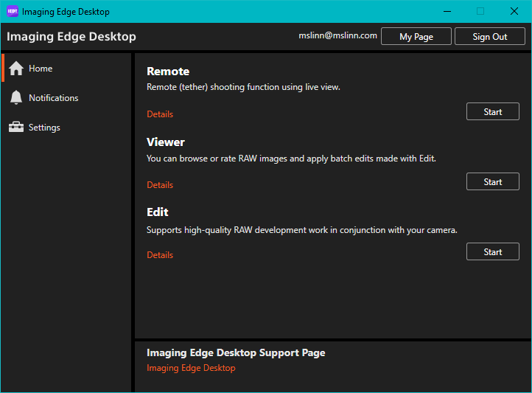
Task: Open My Page
Action: pos(416,37)
